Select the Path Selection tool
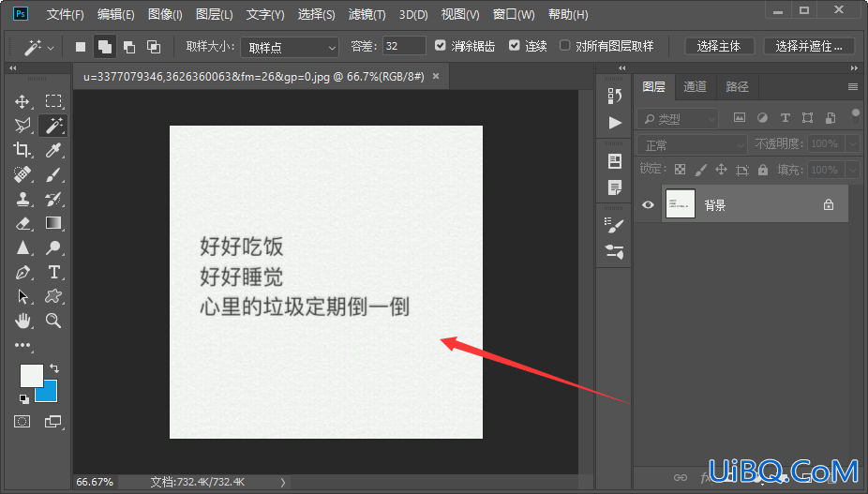 (x=22, y=296)
